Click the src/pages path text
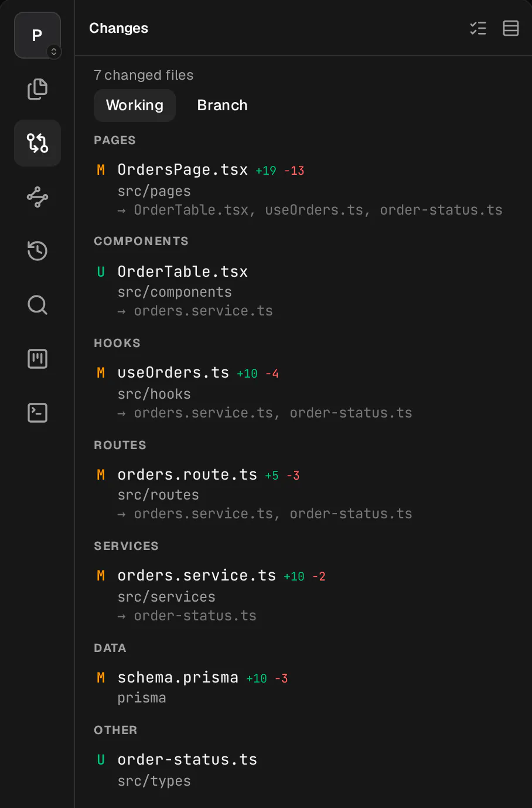The width and height of the screenshot is (532, 808). pyautogui.click(x=154, y=191)
